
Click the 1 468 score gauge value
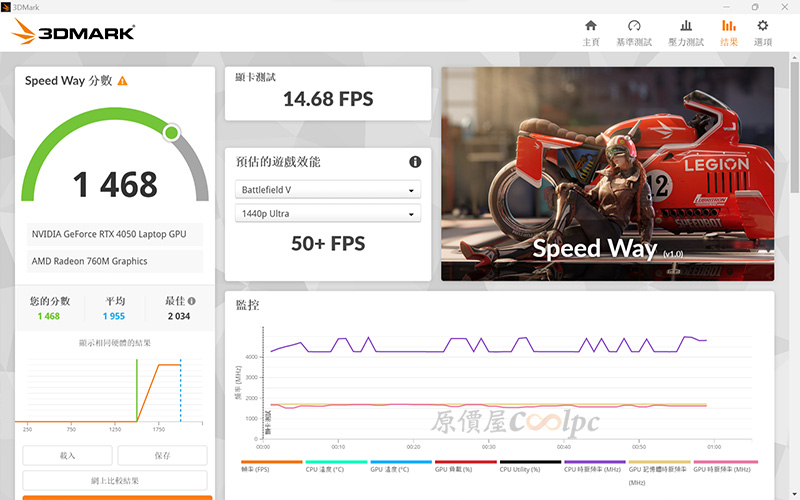point(115,184)
